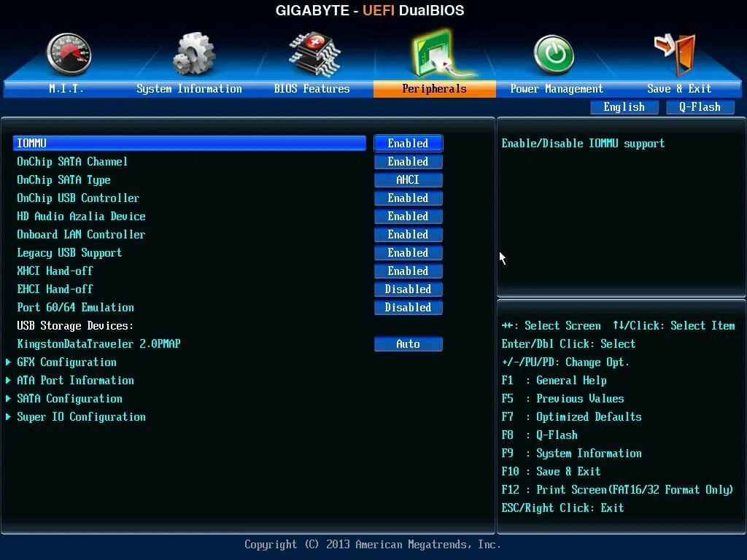Select the OnChip SATA Channel label
Image resolution: width=747 pixels, height=560 pixels.
point(72,161)
